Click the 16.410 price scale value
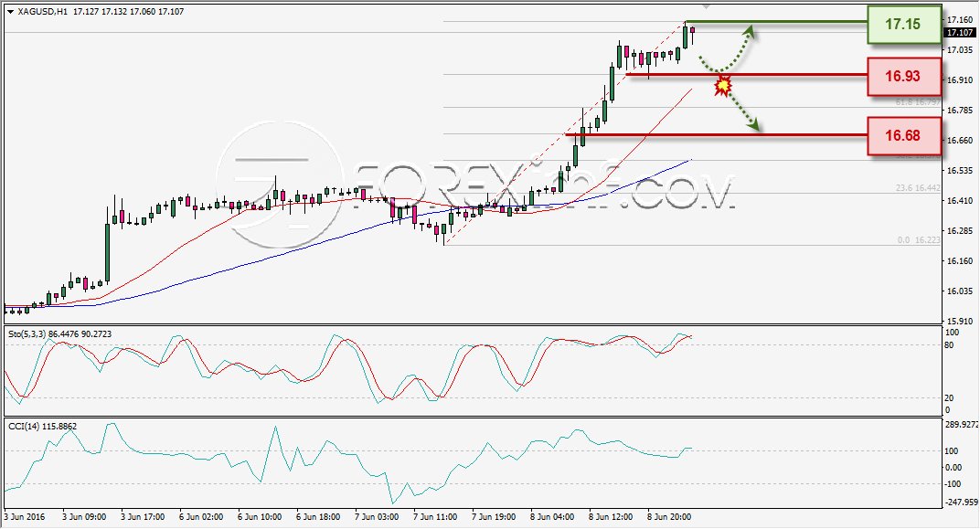Screen dimensions: 980x529 pyautogui.click(x=960, y=200)
